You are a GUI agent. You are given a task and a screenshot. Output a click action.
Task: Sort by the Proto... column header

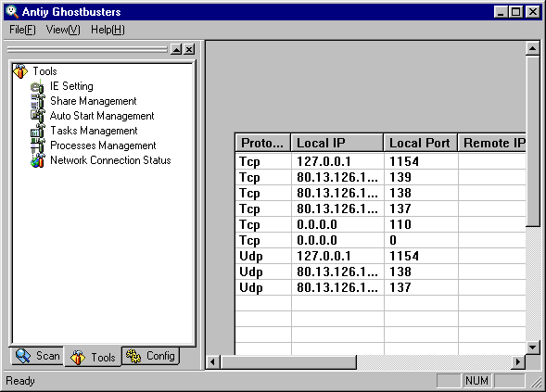tap(263, 143)
